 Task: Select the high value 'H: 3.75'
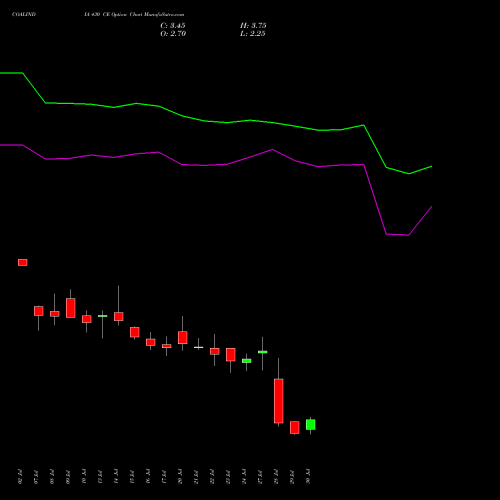(x=253, y=26)
